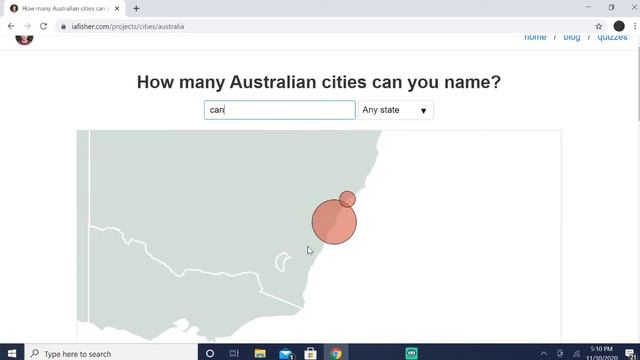Minimize the Chrome window
The image size is (640, 360).
[588, 7]
